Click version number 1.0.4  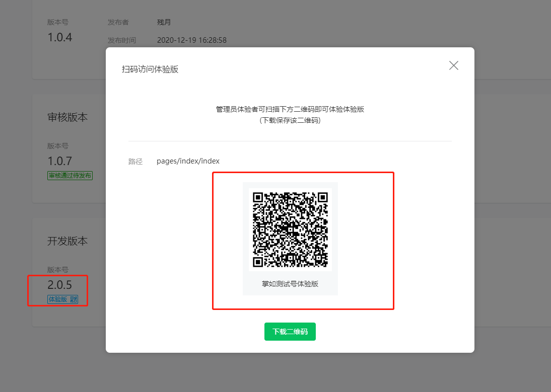(60, 37)
